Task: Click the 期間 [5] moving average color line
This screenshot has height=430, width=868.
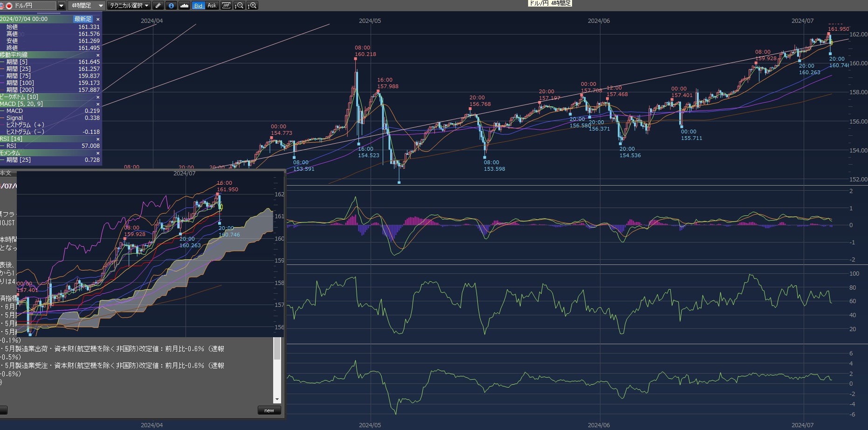Action: pos(3,62)
